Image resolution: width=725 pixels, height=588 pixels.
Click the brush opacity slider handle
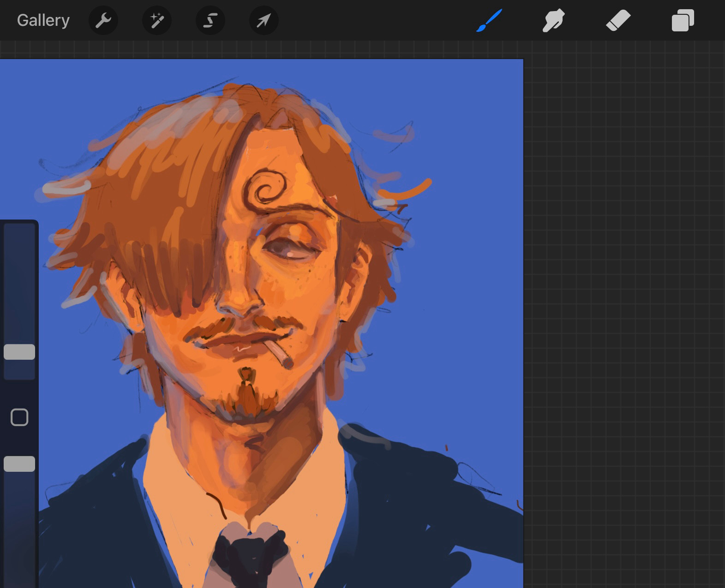(19, 464)
